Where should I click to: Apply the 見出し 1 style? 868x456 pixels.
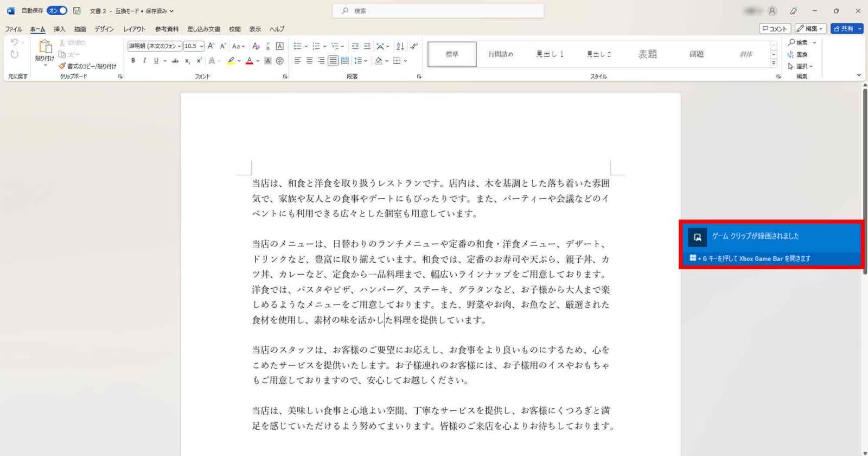[550, 54]
